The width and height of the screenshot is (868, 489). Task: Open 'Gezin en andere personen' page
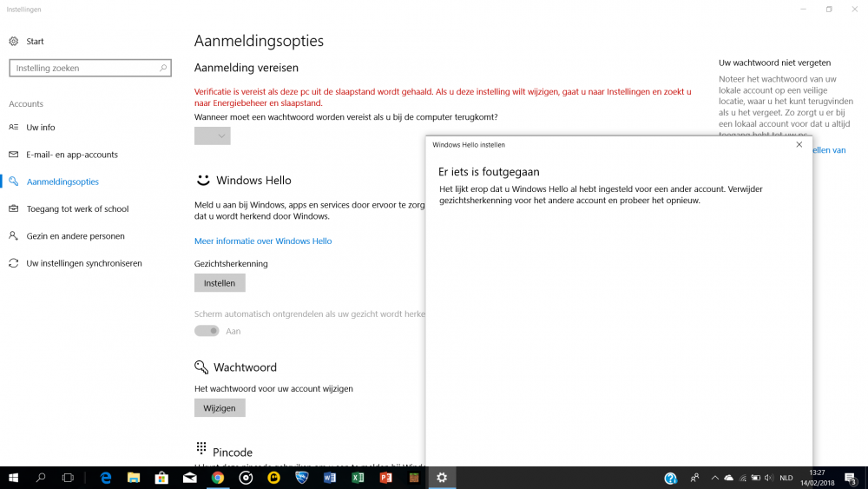click(76, 236)
